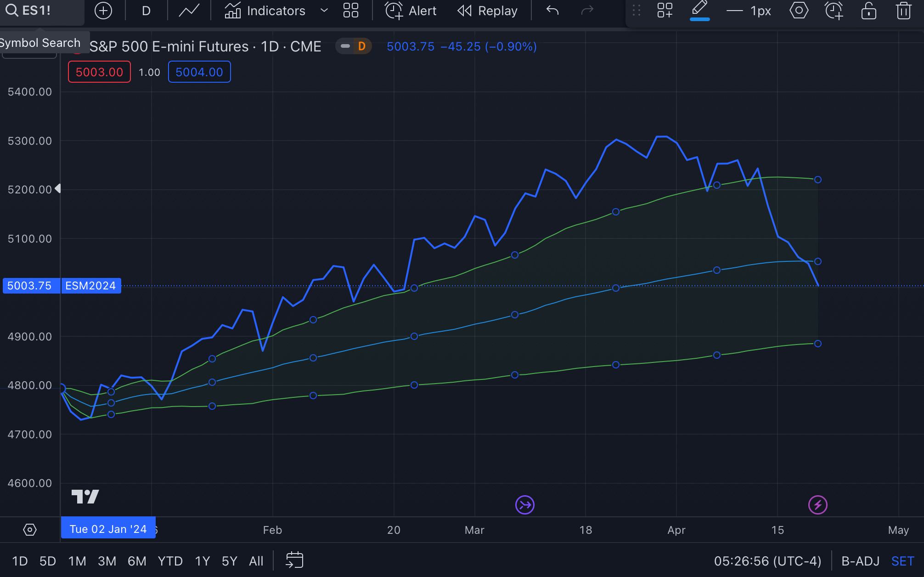Open drawing settings hexagon icon
The width and height of the screenshot is (924, 577).
tap(799, 11)
